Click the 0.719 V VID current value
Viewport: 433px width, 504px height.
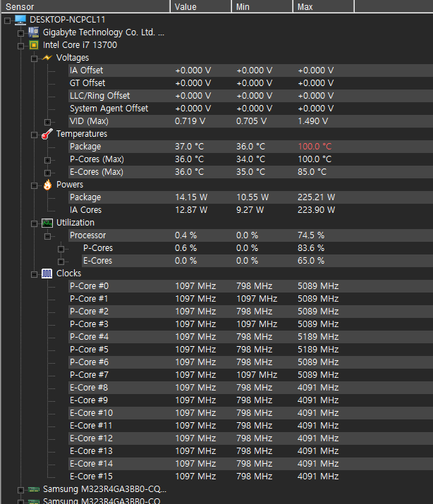tap(190, 121)
